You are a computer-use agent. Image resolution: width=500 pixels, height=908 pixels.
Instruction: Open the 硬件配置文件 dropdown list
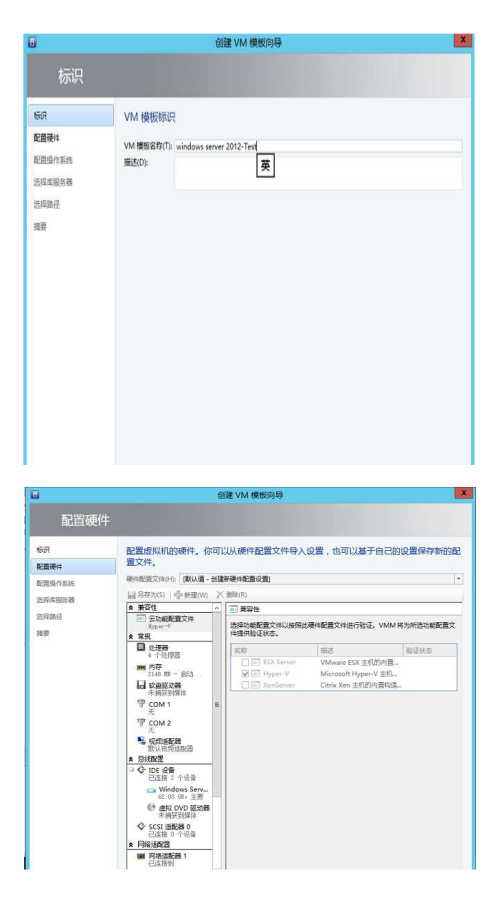pos(458,579)
